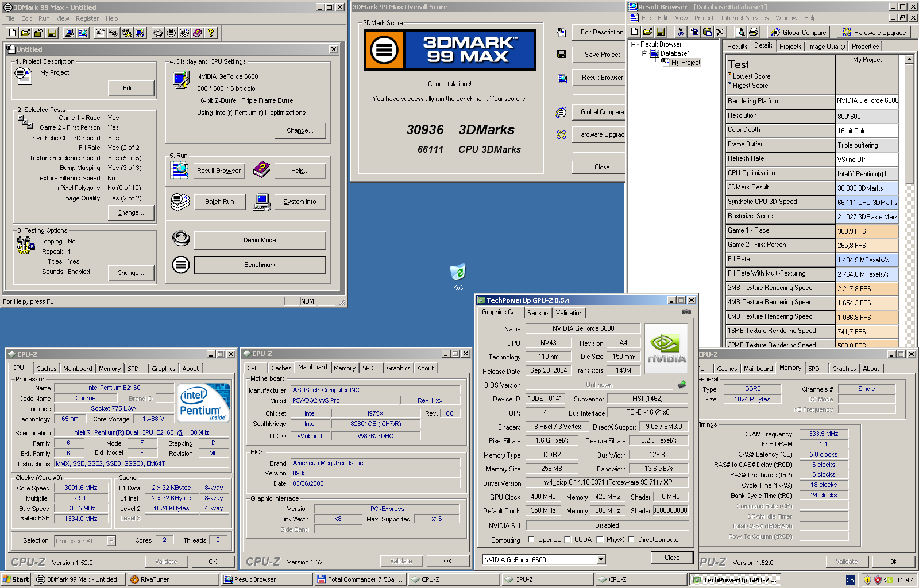Viewport: 919px width, 588px height.
Task: Click the New project icon in 3DMark toolbar
Action: click(12, 33)
